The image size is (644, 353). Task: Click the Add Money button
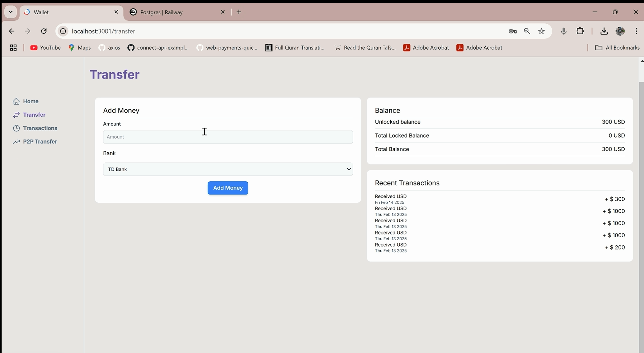point(228,188)
